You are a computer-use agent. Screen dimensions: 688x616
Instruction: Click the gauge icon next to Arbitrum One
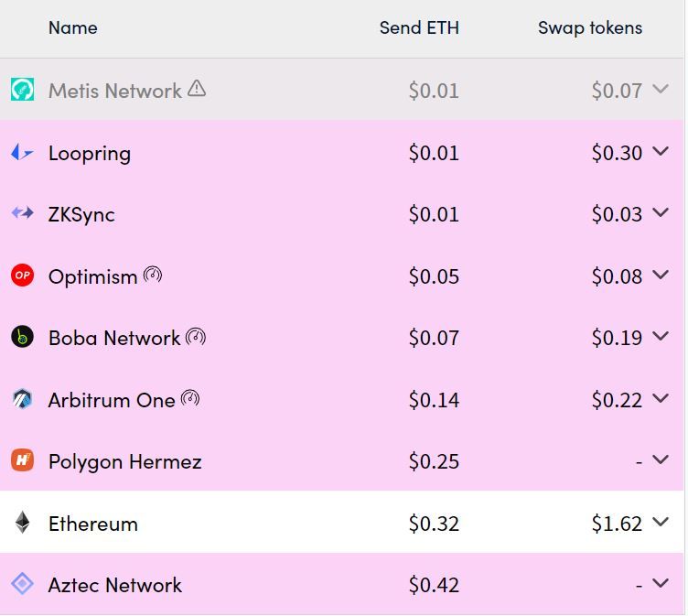[190, 398]
